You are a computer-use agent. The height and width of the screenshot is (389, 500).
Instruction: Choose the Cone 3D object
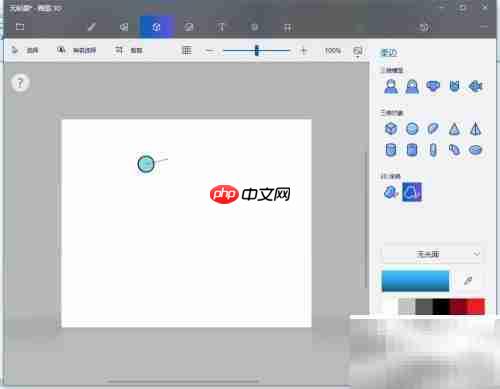[x=454, y=129]
